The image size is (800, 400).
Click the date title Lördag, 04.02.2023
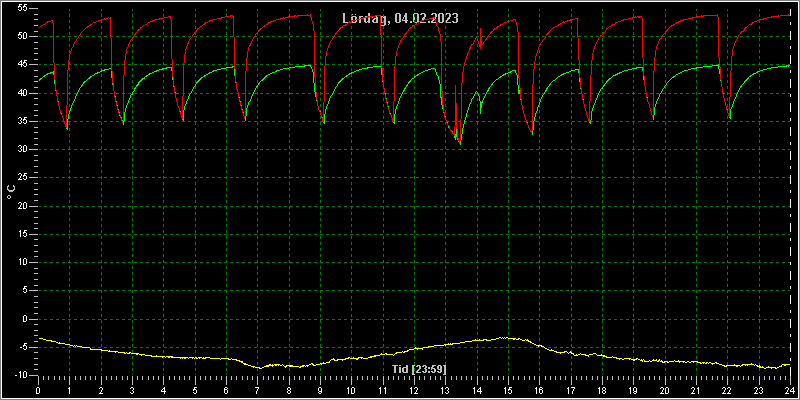tap(401, 18)
